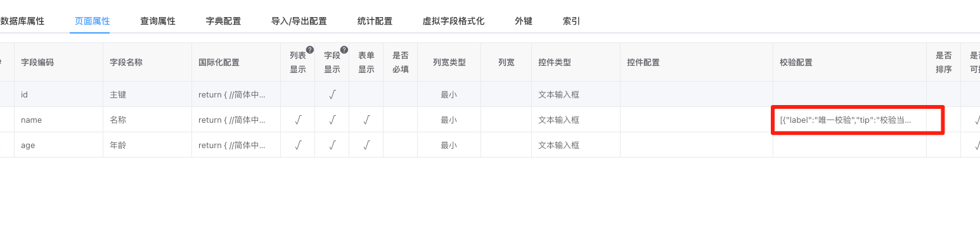The width and height of the screenshot is (980, 243).
Task: Open 校验配置 JSON cell for name
Action: tap(849, 120)
